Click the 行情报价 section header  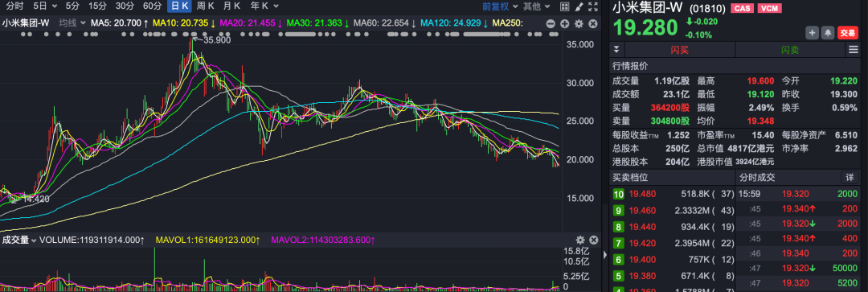click(630, 65)
